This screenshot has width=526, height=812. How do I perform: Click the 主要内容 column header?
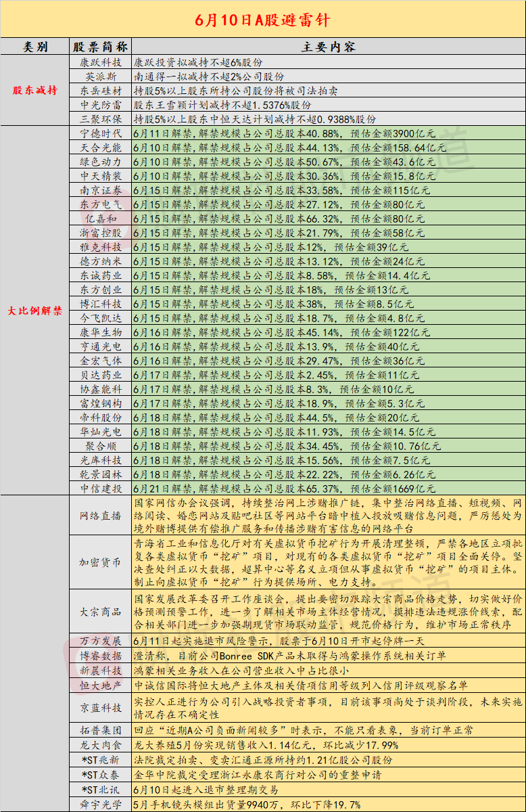pyautogui.click(x=328, y=47)
